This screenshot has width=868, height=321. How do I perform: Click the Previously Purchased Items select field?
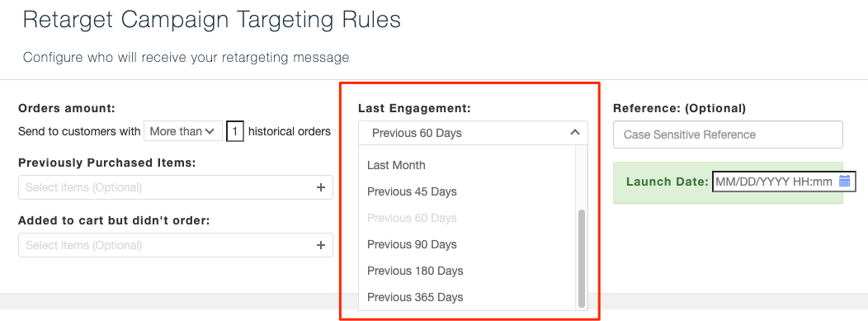(x=176, y=187)
